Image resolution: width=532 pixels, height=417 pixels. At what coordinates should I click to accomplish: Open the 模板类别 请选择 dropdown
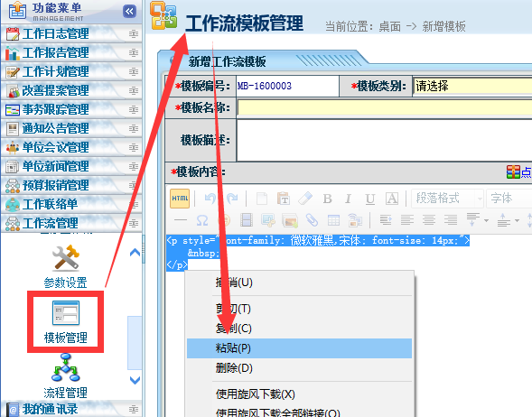(472, 86)
